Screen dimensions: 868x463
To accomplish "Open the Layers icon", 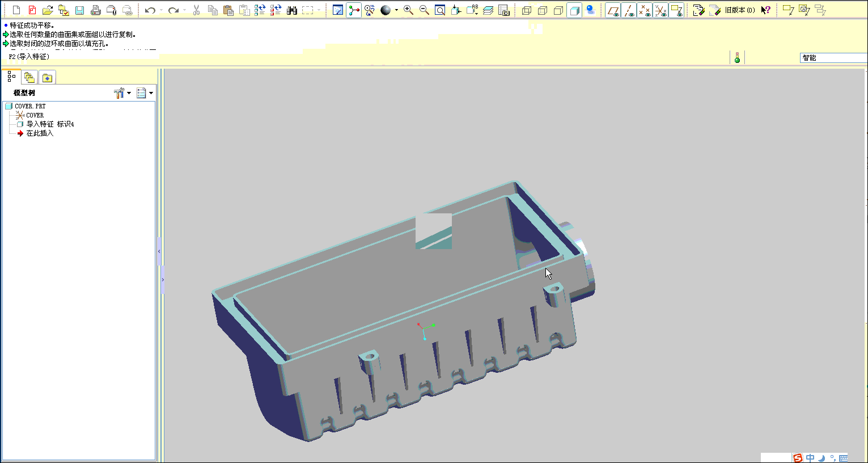I will coord(488,10).
